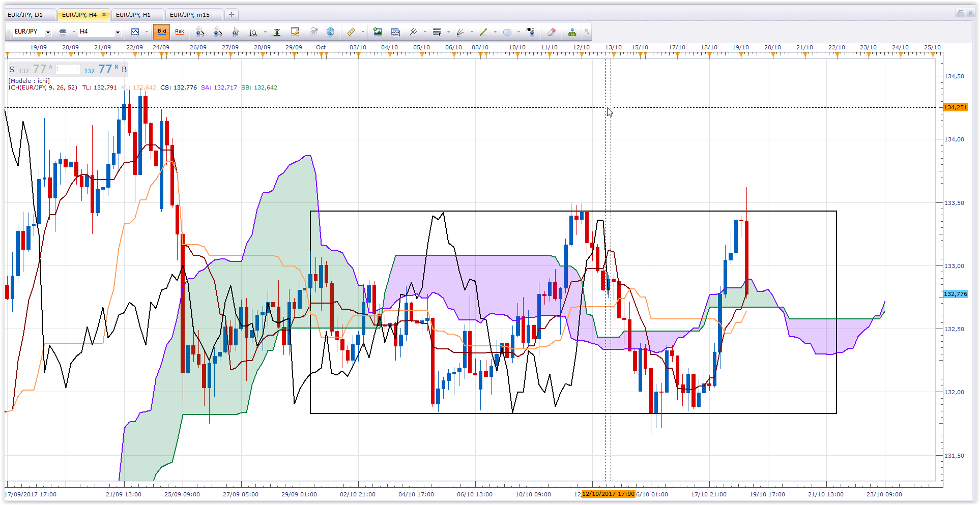Viewport: 980px width, 505px height.
Task: Click the chart link (chain) icon
Action: (63, 32)
